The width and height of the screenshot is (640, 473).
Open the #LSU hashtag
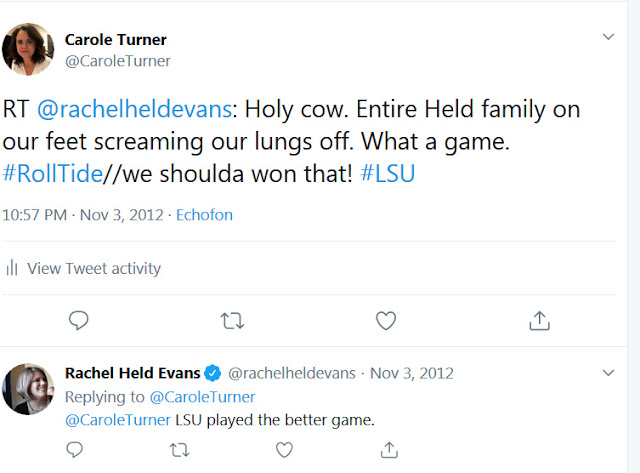tap(387, 174)
